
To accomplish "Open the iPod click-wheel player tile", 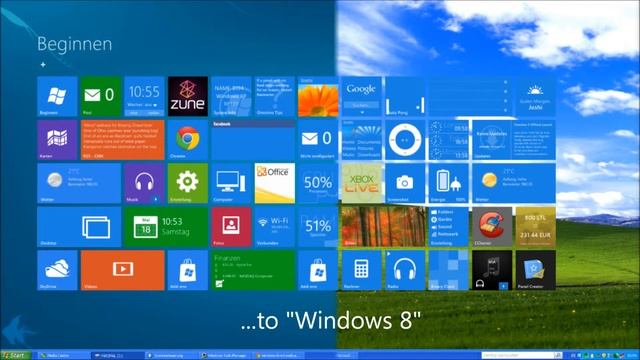I will (405, 140).
